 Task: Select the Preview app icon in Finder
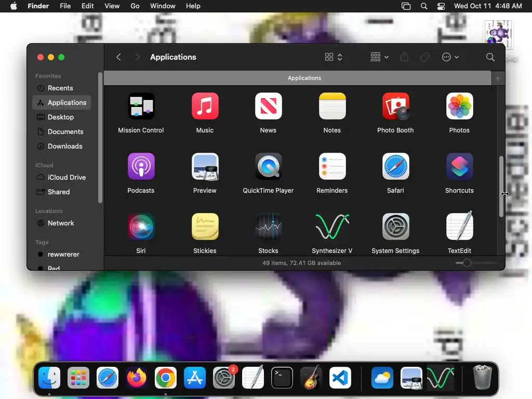click(205, 166)
